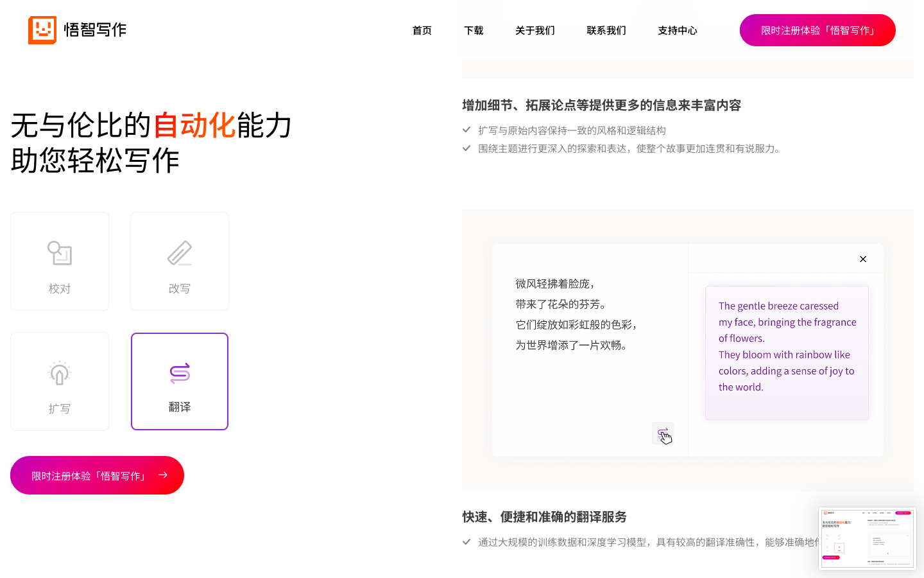The height and width of the screenshot is (578, 924).
Task: Open the 首页 nav item
Action: pyautogui.click(x=422, y=30)
